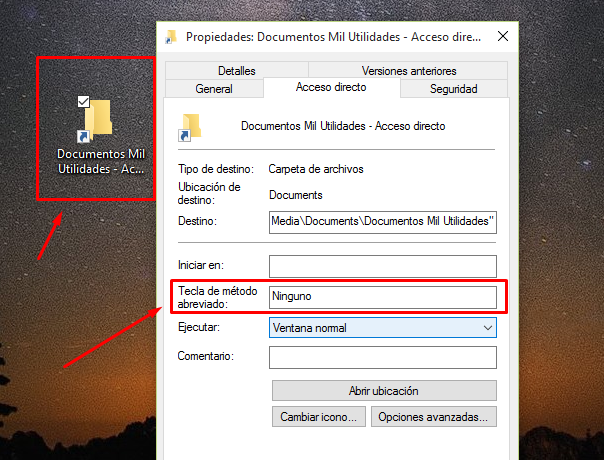The image size is (604, 460).
Task: Click the 'Documents' location value
Action: click(x=295, y=195)
